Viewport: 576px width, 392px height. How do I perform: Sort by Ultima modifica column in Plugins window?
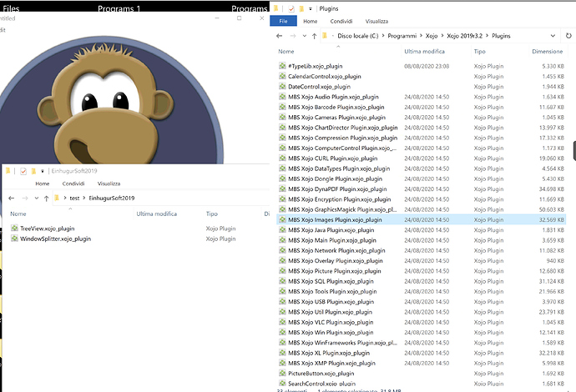point(424,52)
